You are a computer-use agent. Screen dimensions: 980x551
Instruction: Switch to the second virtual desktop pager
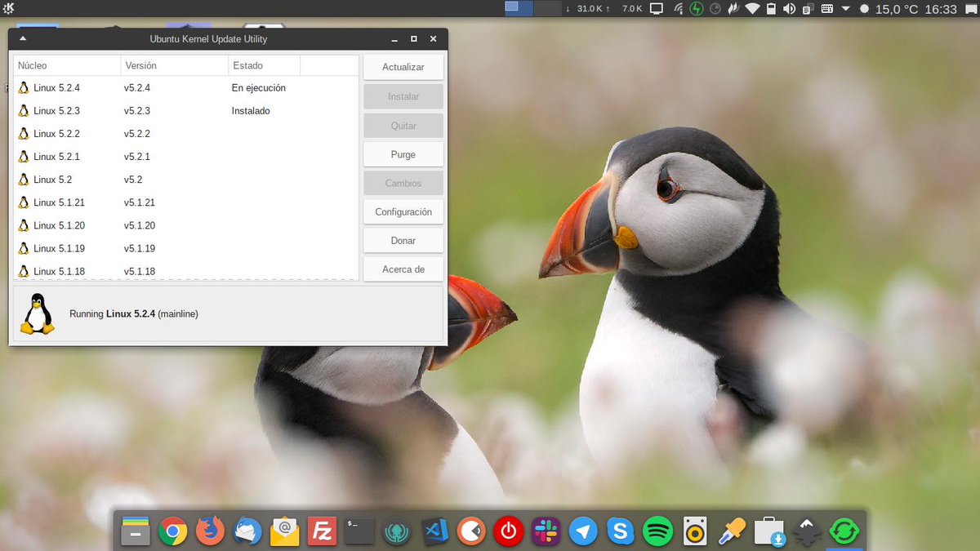coord(547,8)
